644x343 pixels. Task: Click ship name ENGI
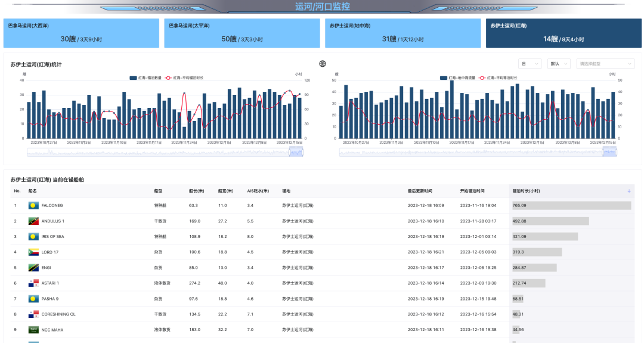[x=47, y=268]
